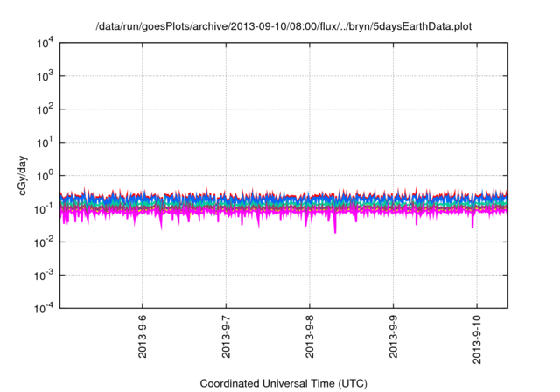
Task: Click the 2013-9-7 date tick label
Action: [x=226, y=337]
